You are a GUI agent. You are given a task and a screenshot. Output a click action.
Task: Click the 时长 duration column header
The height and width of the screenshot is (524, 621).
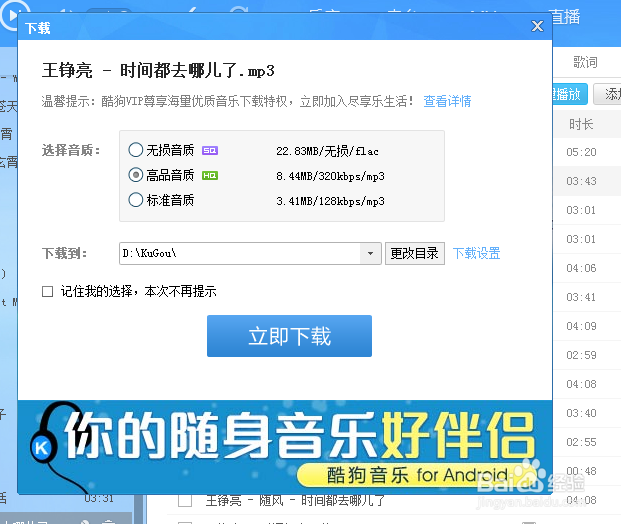(x=581, y=124)
